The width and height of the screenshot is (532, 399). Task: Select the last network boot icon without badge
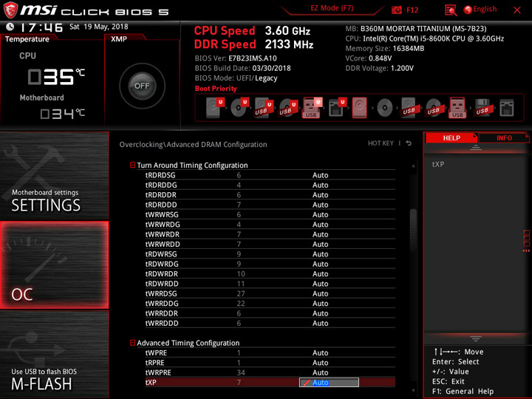click(507, 108)
